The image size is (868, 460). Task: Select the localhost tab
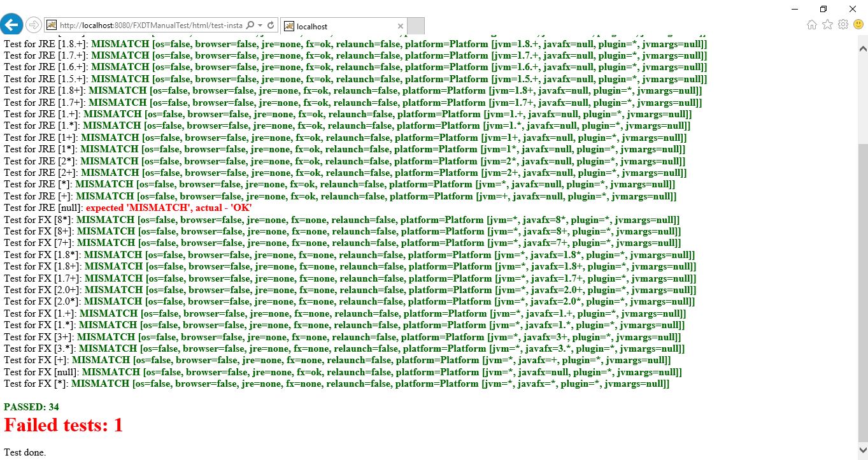coord(338,26)
